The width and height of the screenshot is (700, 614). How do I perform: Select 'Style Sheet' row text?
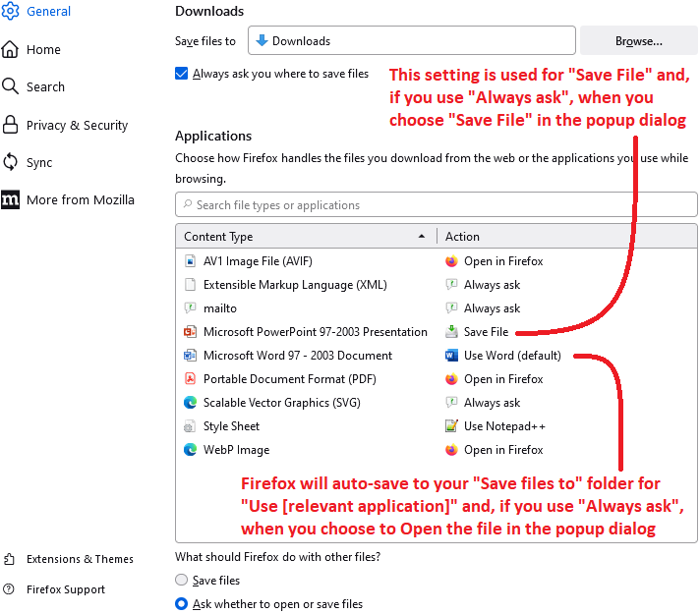(x=231, y=426)
